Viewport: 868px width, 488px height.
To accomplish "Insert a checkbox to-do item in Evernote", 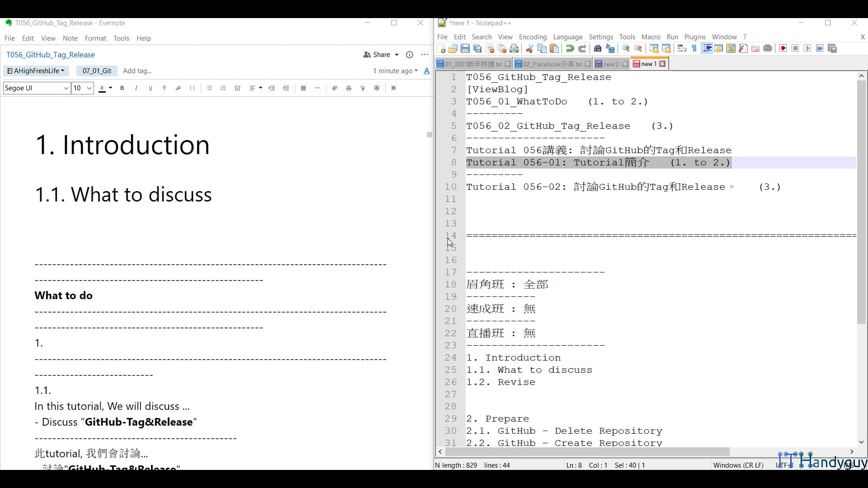I will (x=237, y=88).
